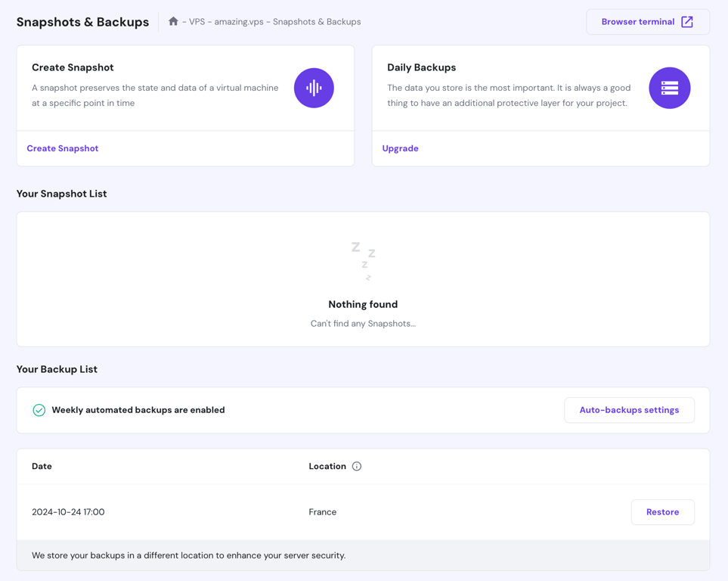Open amazing.vps from the breadcrumb
Viewport: 728px width, 581px height.
pyautogui.click(x=239, y=22)
